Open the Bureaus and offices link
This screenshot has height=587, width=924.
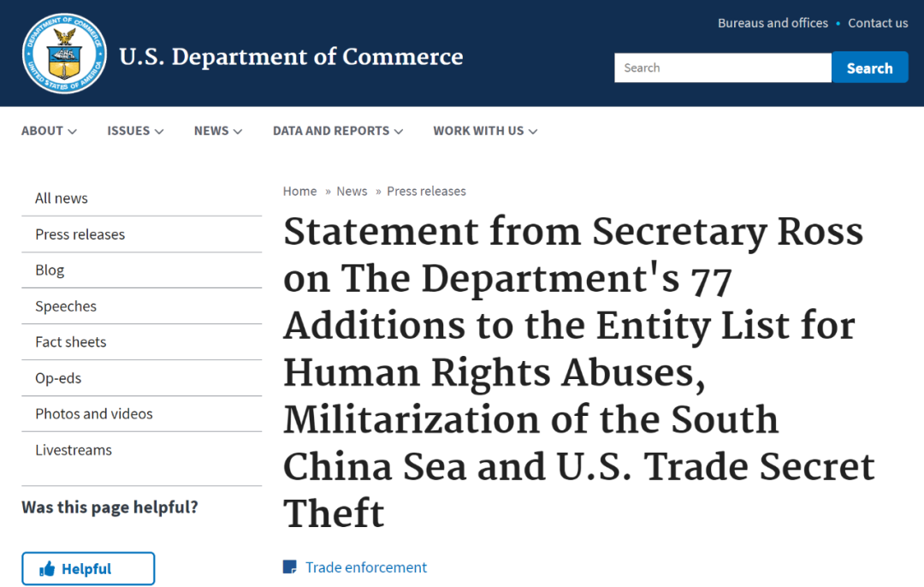click(773, 23)
